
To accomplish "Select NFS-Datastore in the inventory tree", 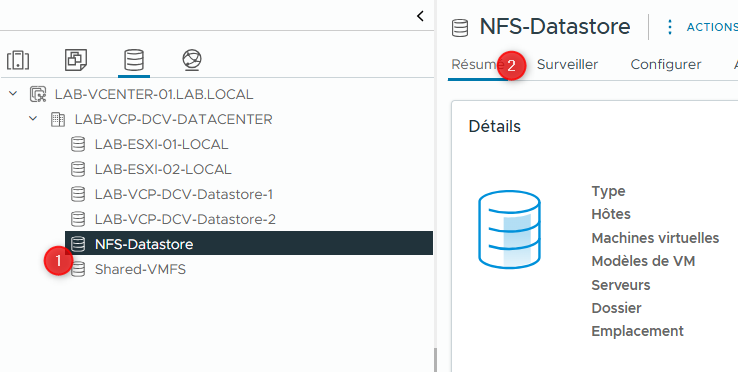I will 249,243.
